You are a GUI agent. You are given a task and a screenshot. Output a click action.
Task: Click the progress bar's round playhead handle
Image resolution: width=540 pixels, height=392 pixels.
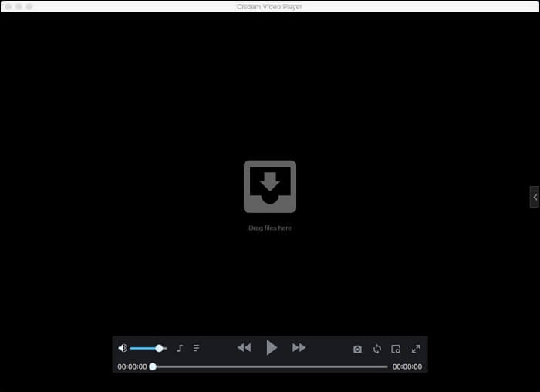point(153,367)
